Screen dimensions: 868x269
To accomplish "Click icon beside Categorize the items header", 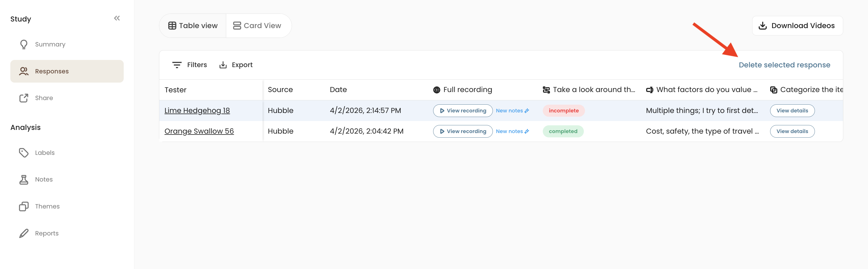I will pyautogui.click(x=774, y=90).
